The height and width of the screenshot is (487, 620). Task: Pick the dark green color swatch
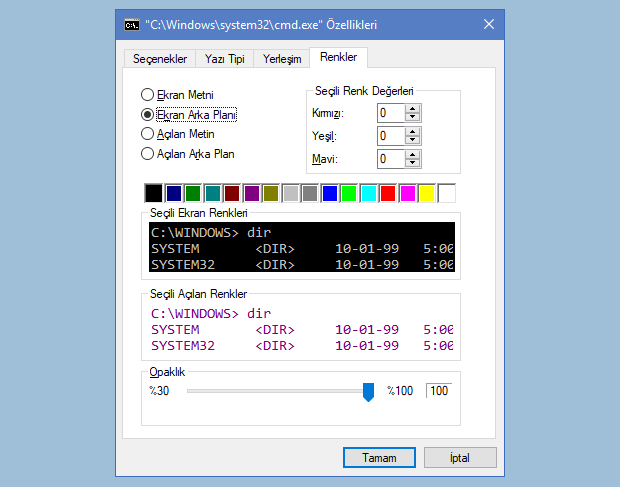click(193, 193)
